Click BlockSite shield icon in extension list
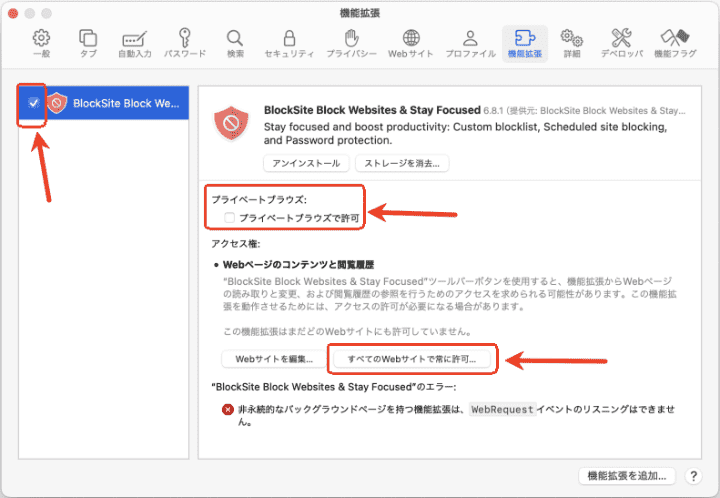This screenshot has height=498, width=720. [57, 103]
